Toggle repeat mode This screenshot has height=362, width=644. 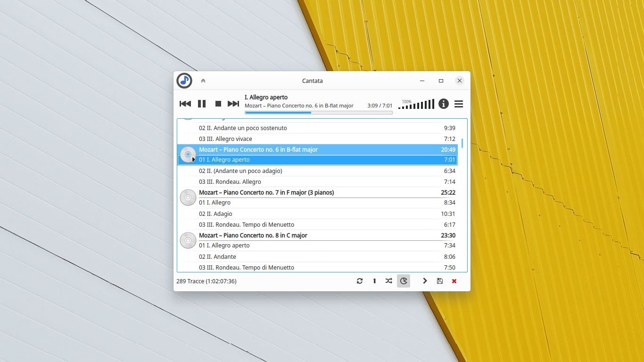coord(360,281)
